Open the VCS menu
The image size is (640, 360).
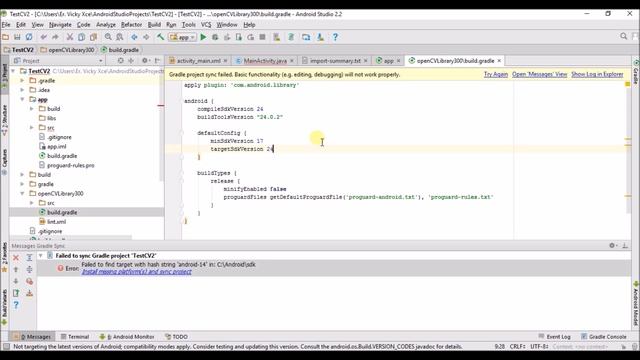[x=206, y=25]
